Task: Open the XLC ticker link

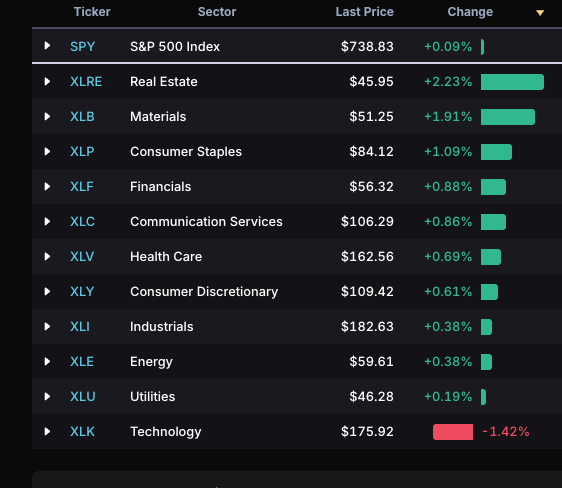Action: coord(82,221)
